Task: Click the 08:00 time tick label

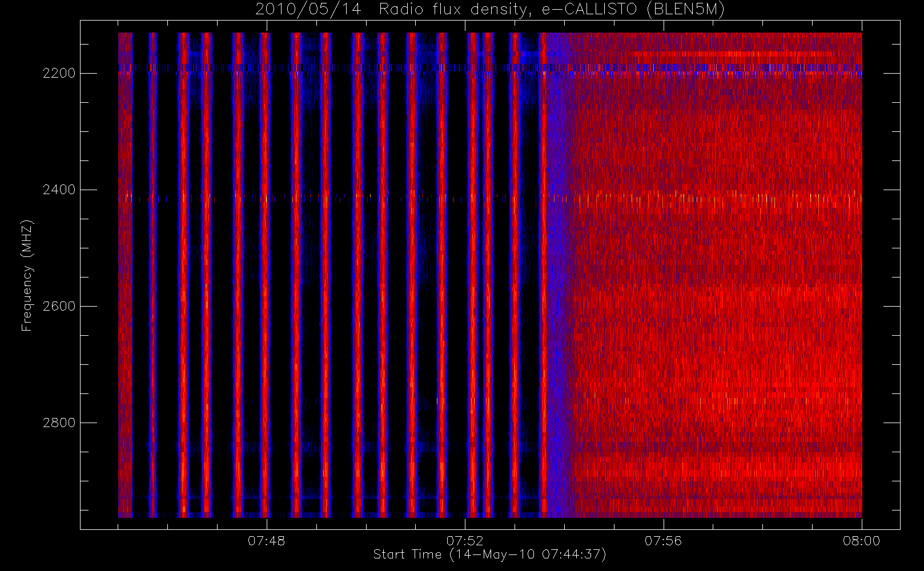Action: click(861, 541)
